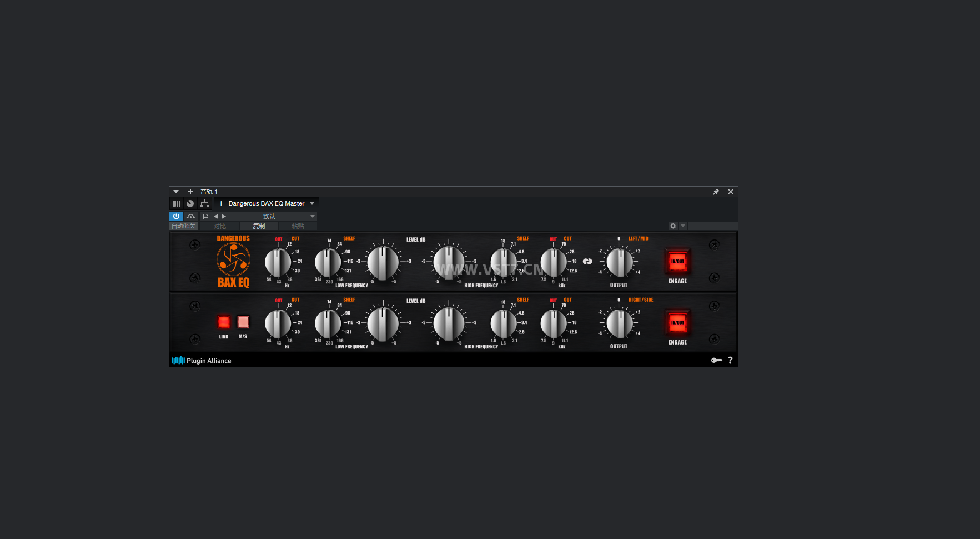Click the plus icon beside 音轨 1
The width and height of the screenshot is (980, 539).
point(190,192)
